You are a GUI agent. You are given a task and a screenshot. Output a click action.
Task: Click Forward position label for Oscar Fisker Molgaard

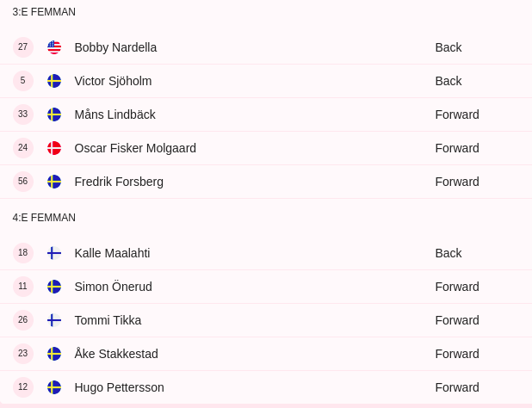coord(457,148)
